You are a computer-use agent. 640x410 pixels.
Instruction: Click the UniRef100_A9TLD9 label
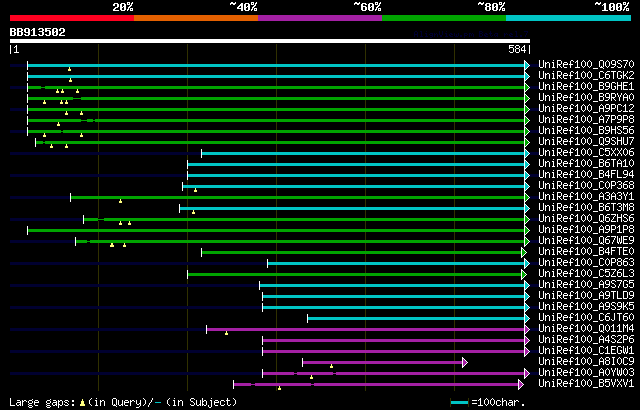tap(586, 296)
